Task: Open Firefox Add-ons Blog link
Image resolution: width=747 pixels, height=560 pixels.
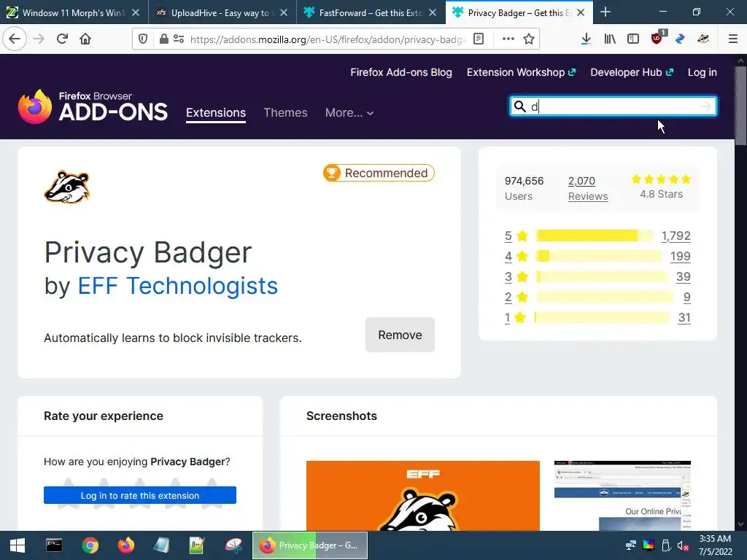Action: pos(401,72)
